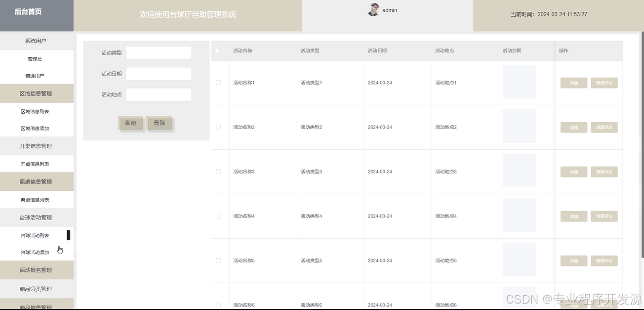Viewport: 644px width, 310px height.
Task: Open cover thumbnail of 活动名称4
Action: point(519,215)
